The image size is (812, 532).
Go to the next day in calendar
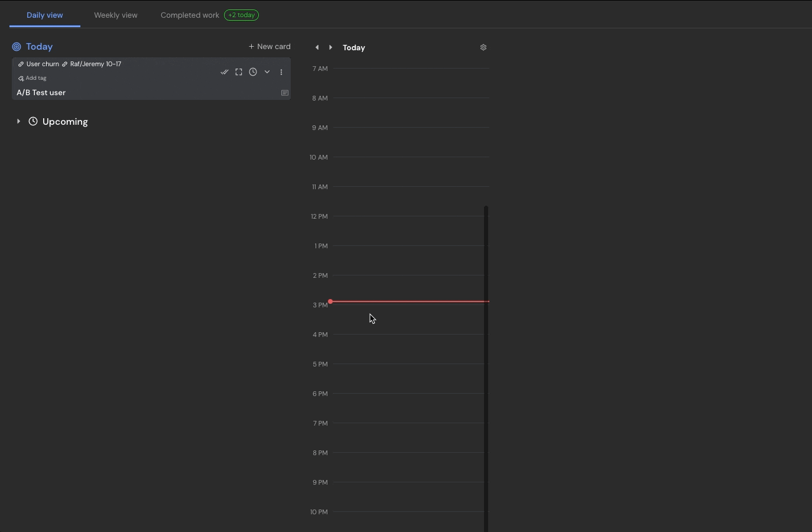330,47
